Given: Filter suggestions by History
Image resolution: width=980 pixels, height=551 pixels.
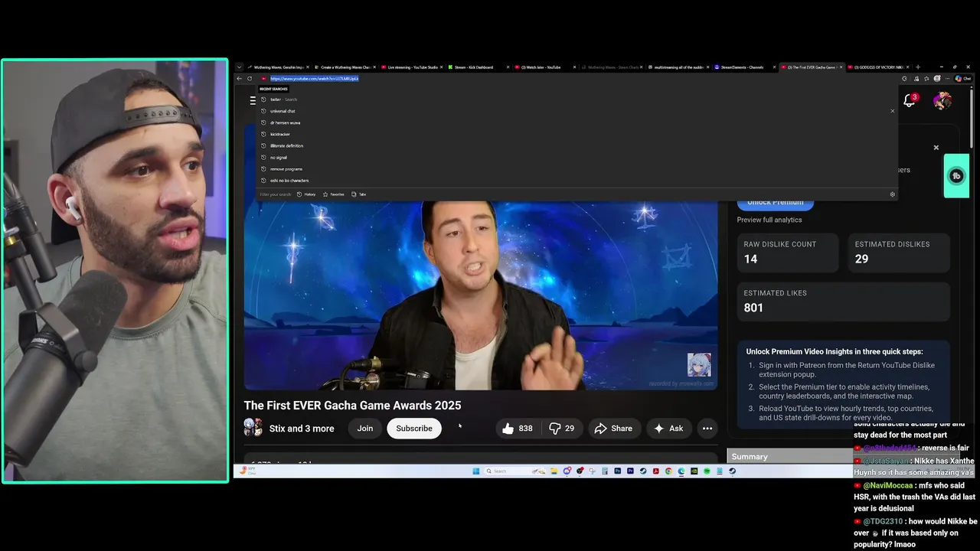Looking at the screenshot, I should pos(306,194).
